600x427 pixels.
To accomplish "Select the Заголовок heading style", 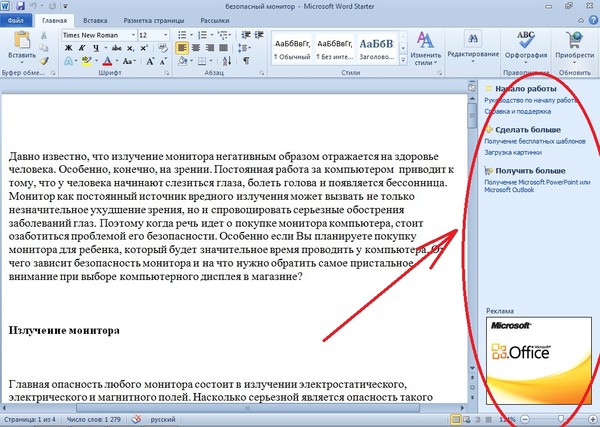I will point(377,48).
